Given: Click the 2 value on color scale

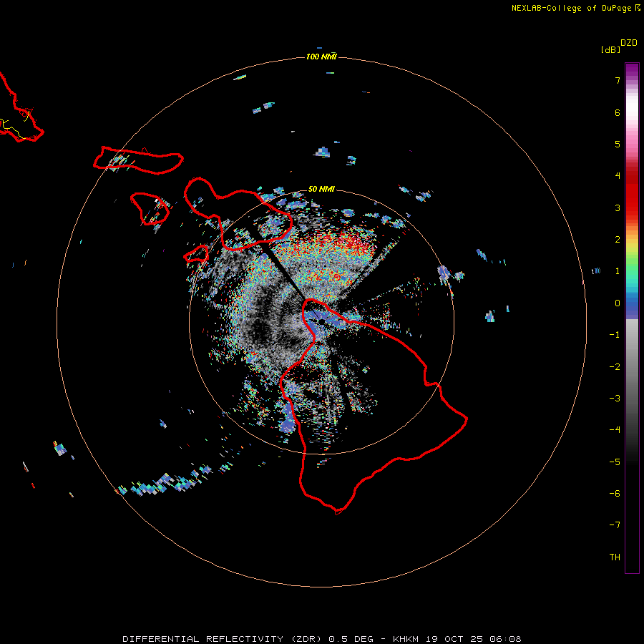Looking at the screenshot, I should click(x=618, y=240).
